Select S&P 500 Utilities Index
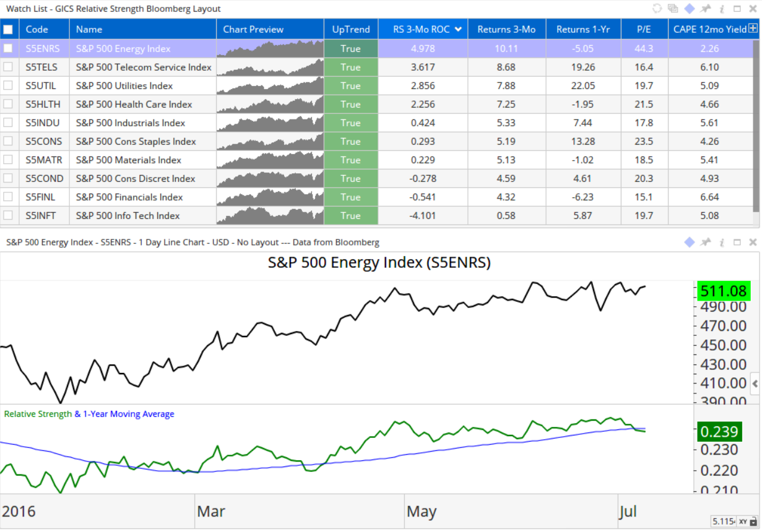The width and height of the screenshot is (762, 532). (x=124, y=85)
